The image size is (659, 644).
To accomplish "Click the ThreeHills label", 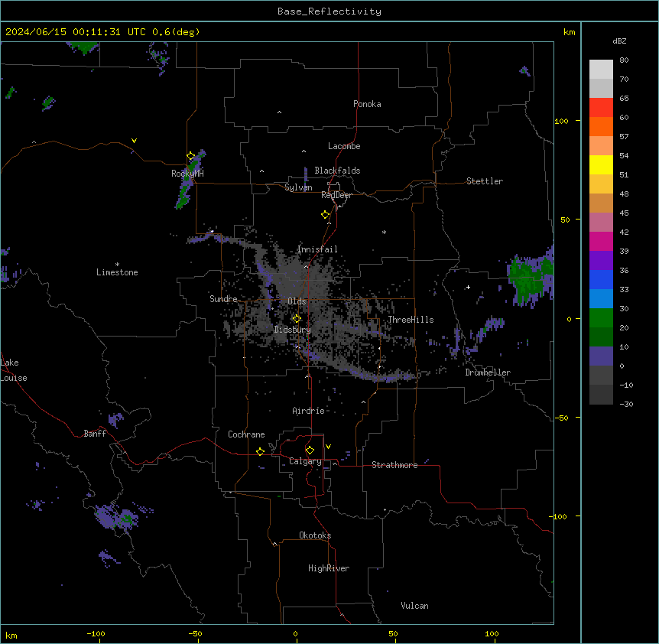I will click(411, 320).
